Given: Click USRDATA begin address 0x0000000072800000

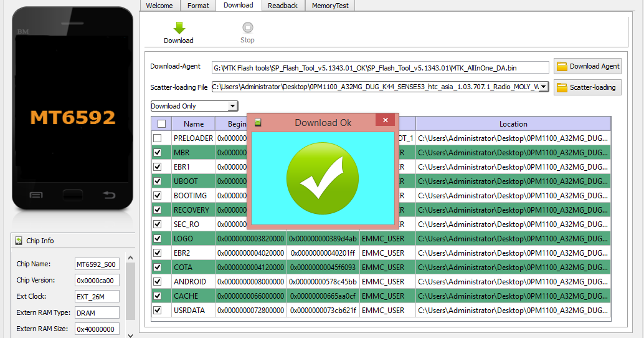Looking at the screenshot, I should coord(251,310).
